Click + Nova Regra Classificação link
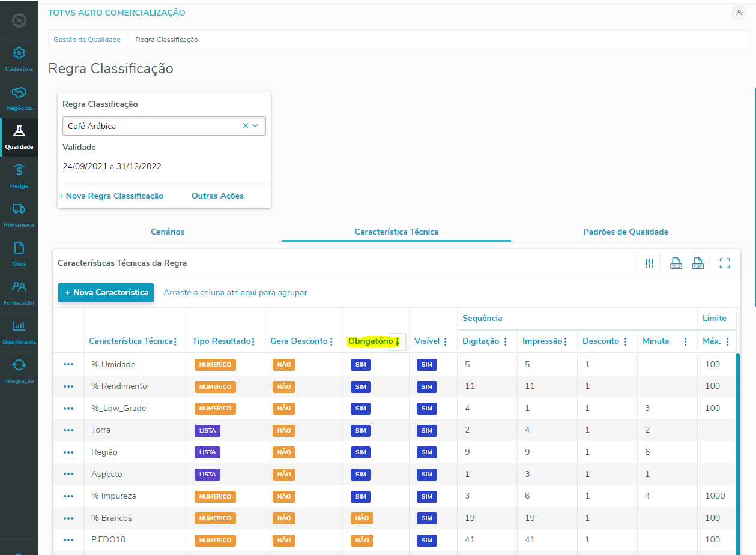Image resolution: width=756 pixels, height=555 pixels. click(111, 196)
